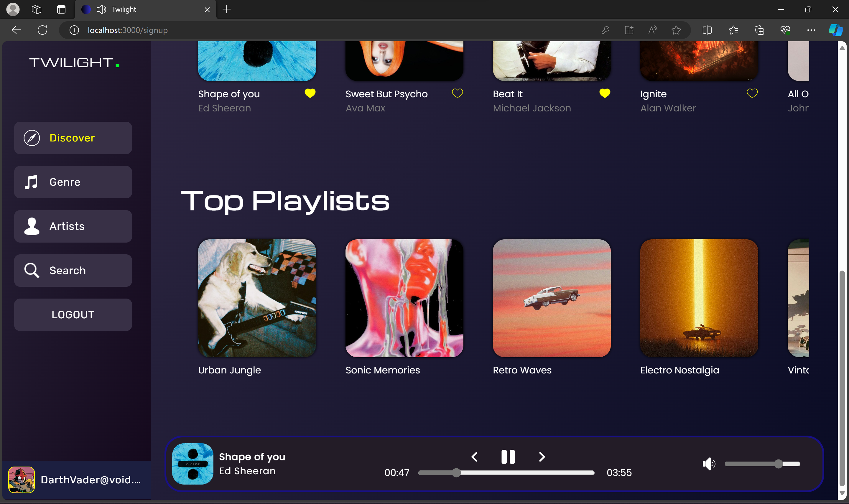Select the Discover compass icon
Image resolution: width=849 pixels, height=504 pixels.
(x=32, y=138)
